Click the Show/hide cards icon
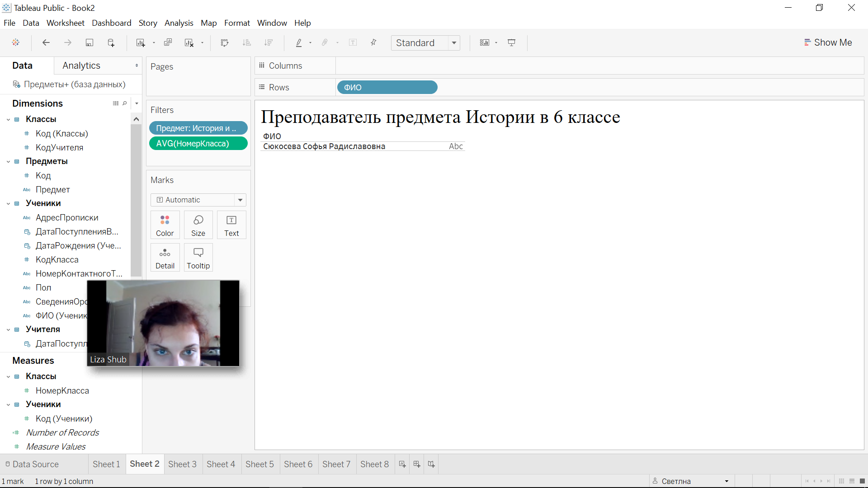The image size is (868, 488). point(485,42)
